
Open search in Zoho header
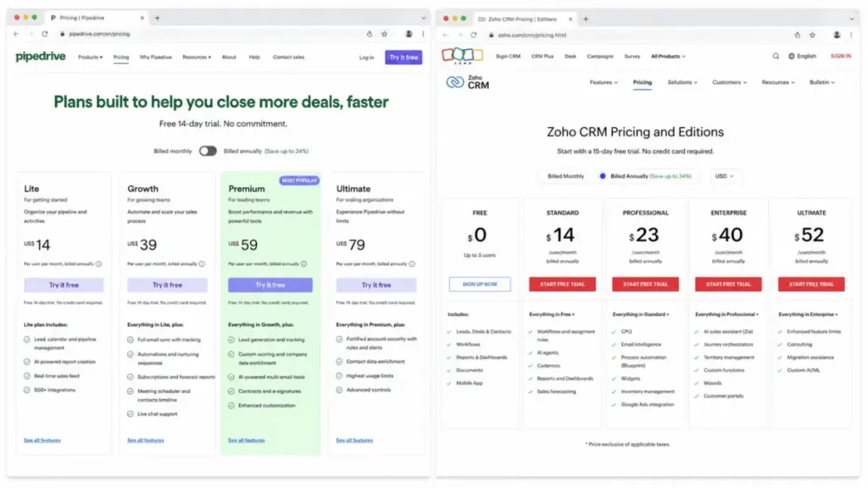pyautogui.click(x=776, y=56)
